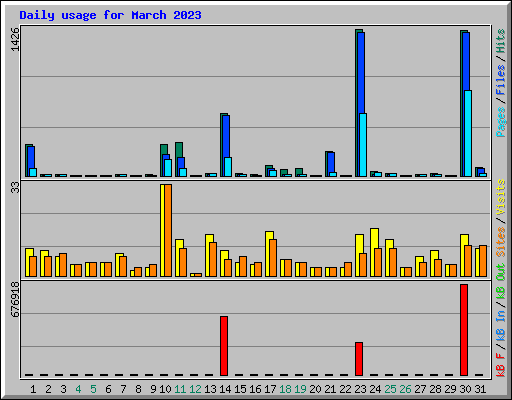Click the orange sites bar for day 13
The image size is (512, 400).
pyautogui.click(x=213, y=259)
